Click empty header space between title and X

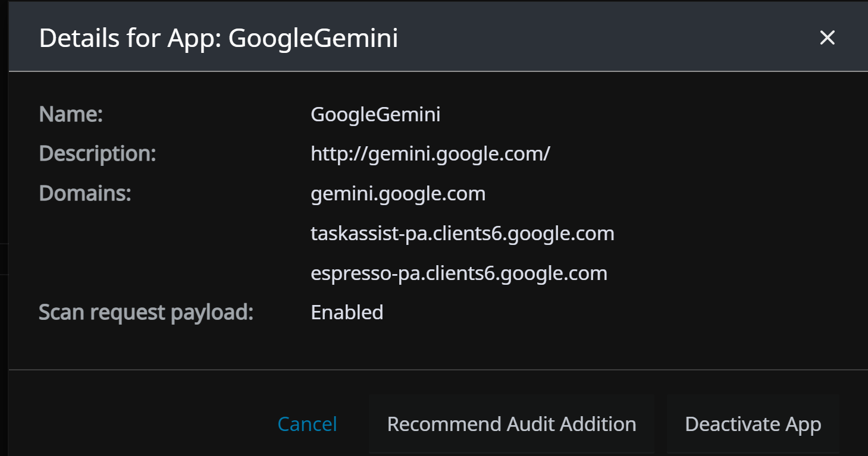[x=595, y=38]
